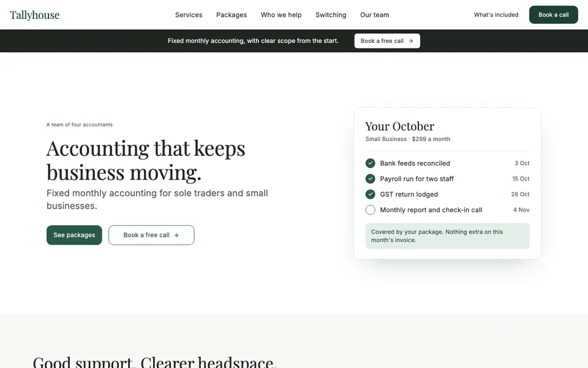
Task: Click the 28 Oct date
Action: coord(520,194)
